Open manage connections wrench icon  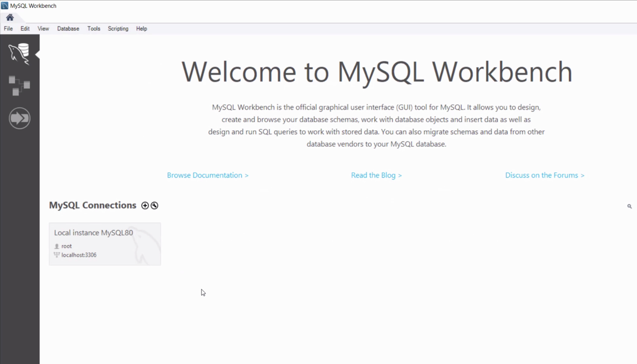click(x=154, y=205)
